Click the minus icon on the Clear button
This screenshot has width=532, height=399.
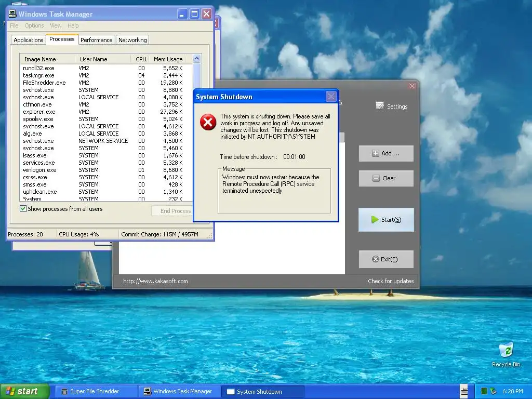(376, 178)
